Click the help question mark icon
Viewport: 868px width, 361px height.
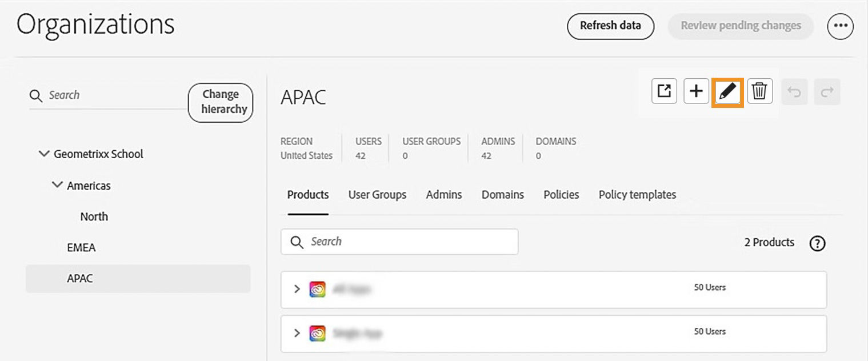[818, 243]
